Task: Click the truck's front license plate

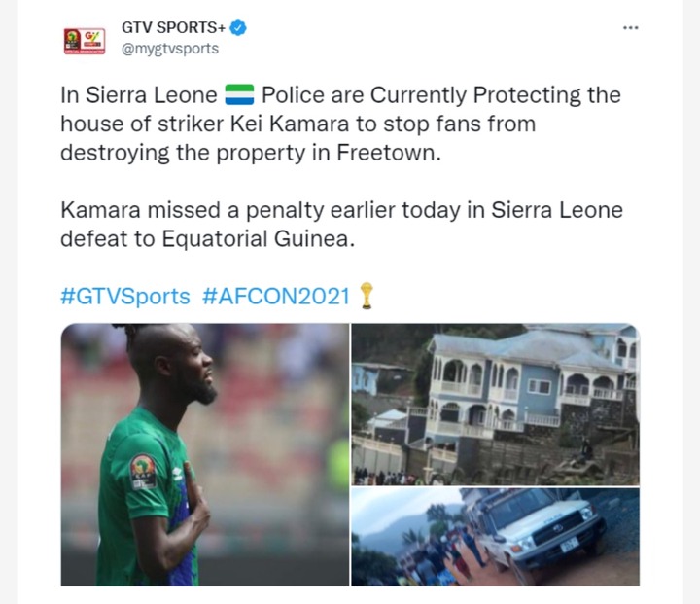Action: click(x=569, y=546)
